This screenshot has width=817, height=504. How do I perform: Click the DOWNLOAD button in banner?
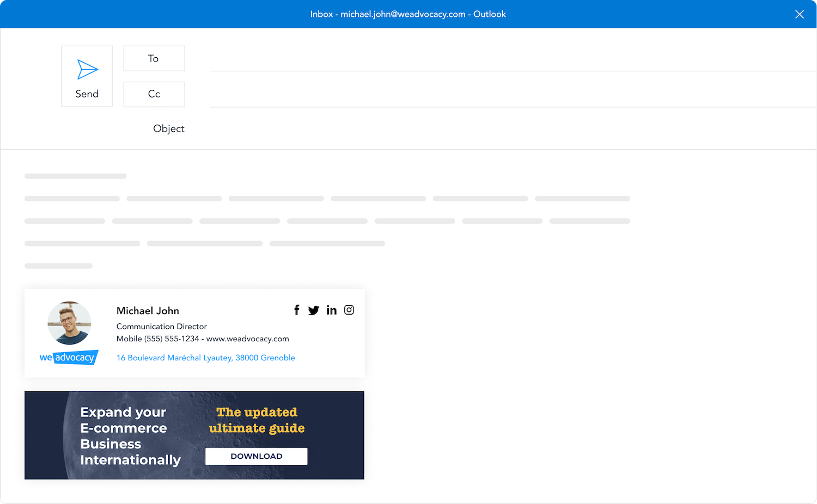coord(257,456)
